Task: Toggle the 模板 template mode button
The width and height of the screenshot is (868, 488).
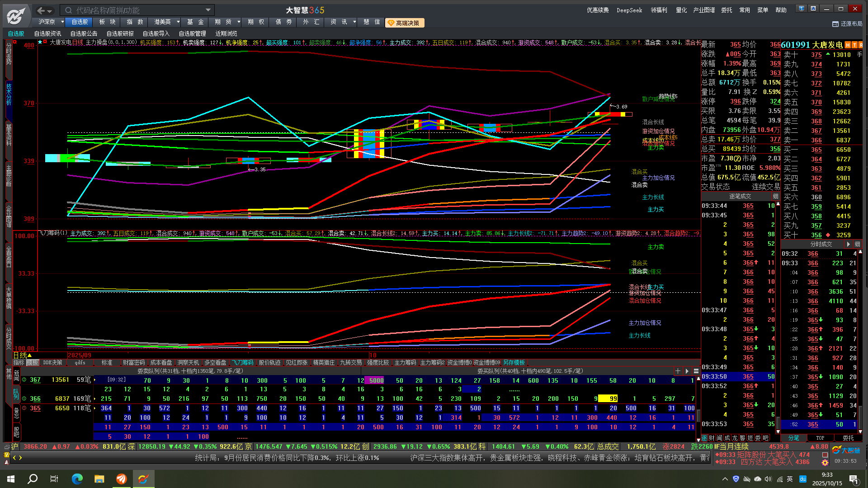Action: coord(32,362)
